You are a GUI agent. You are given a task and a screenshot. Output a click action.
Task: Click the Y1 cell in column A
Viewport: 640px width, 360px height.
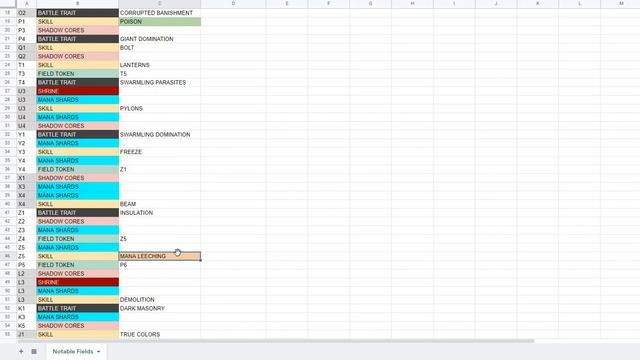[27, 134]
